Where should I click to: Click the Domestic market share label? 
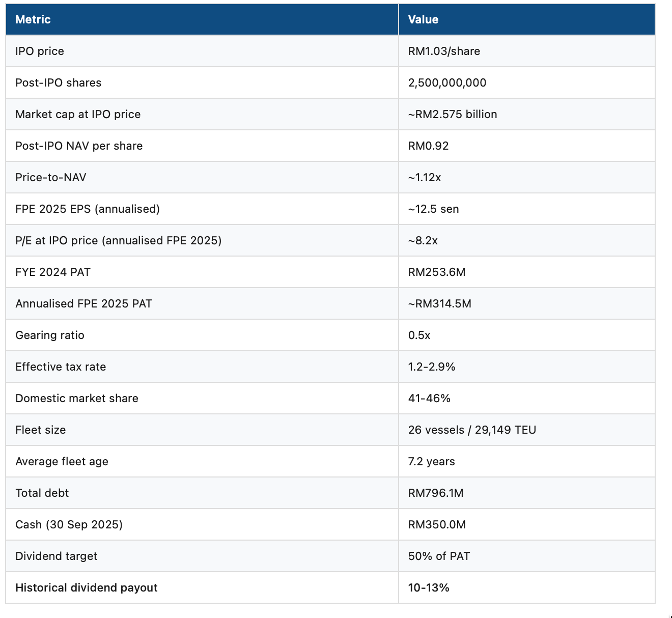click(77, 398)
